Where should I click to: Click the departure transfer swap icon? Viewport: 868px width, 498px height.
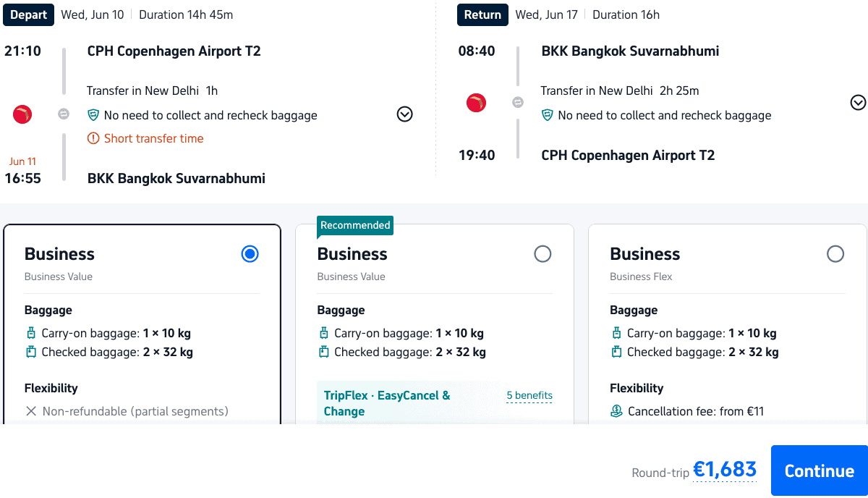pyautogui.click(x=64, y=114)
